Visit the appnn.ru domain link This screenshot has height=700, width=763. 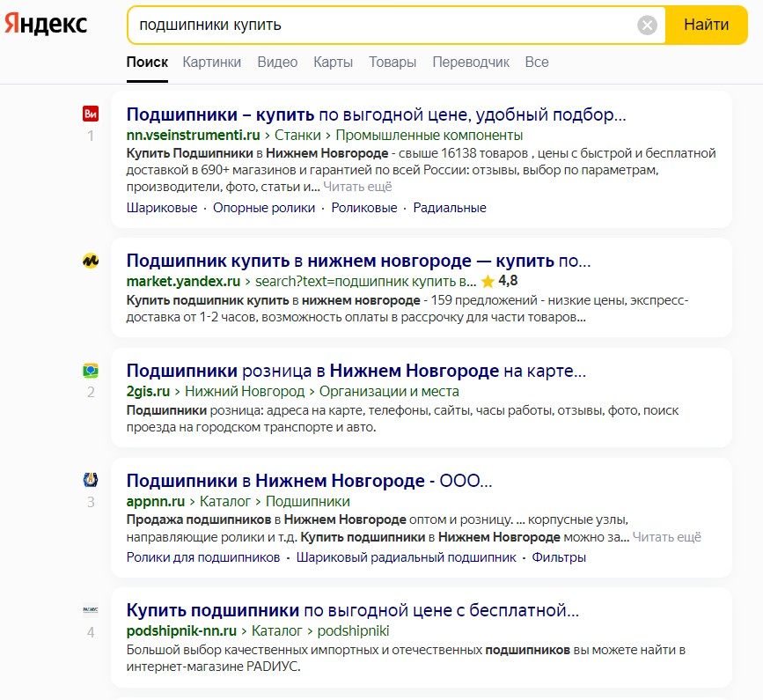click(x=156, y=501)
